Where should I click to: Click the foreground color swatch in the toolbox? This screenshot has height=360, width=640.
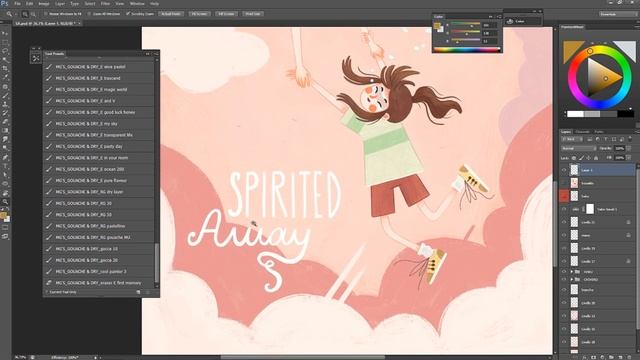(x=3, y=216)
